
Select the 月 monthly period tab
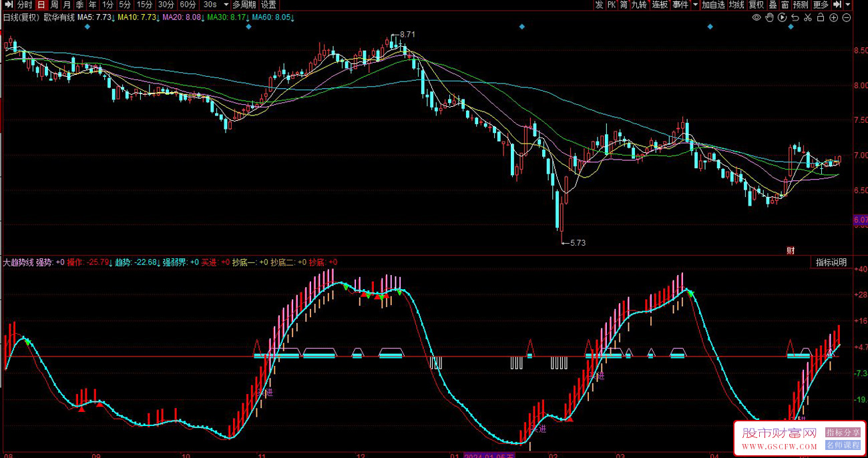[67, 5]
